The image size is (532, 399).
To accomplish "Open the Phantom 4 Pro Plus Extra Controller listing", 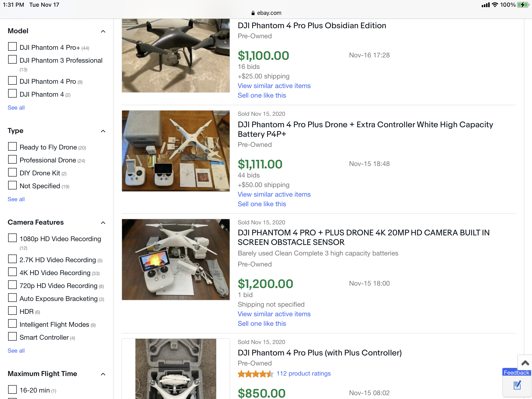I will coord(365,129).
